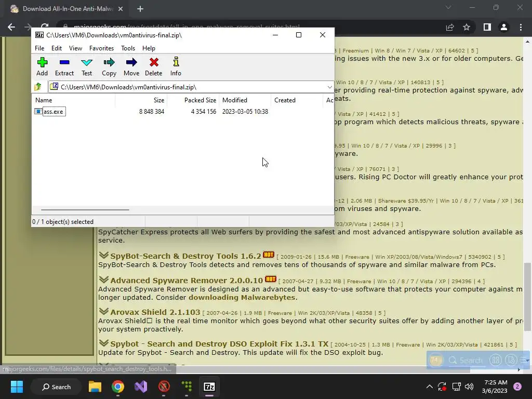532x399 pixels.
Task: Select the Copy toolbar icon
Action: [109, 67]
